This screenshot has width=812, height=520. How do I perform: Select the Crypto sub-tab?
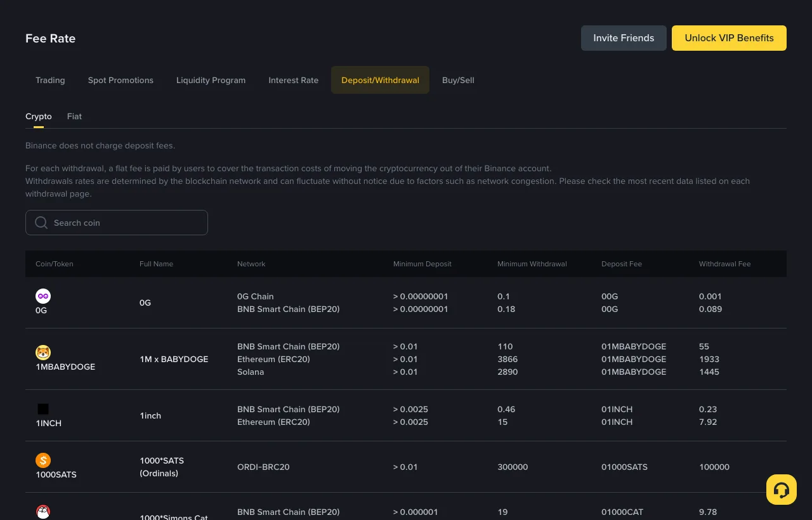click(x=39, y=117)
